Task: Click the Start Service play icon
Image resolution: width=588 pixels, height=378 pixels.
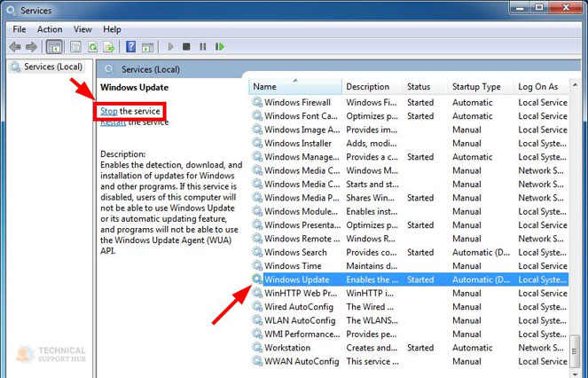Action: click(170, 47)
